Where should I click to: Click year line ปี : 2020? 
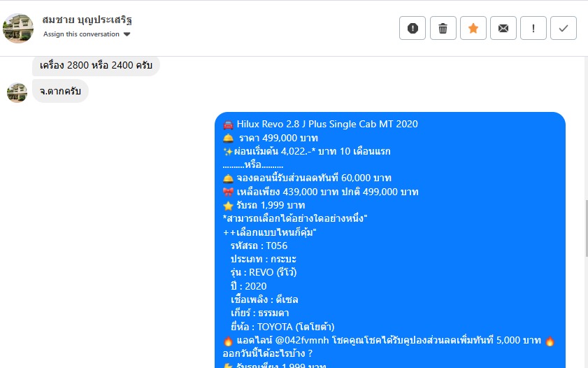tap(249, 286)
